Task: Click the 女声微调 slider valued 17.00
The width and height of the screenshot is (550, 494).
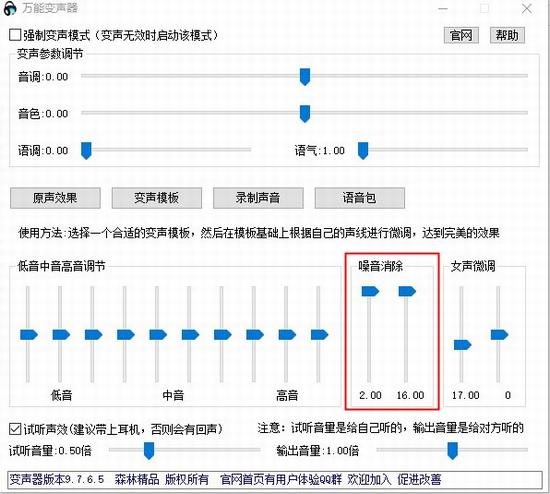Action: click(x=463, y=345)
